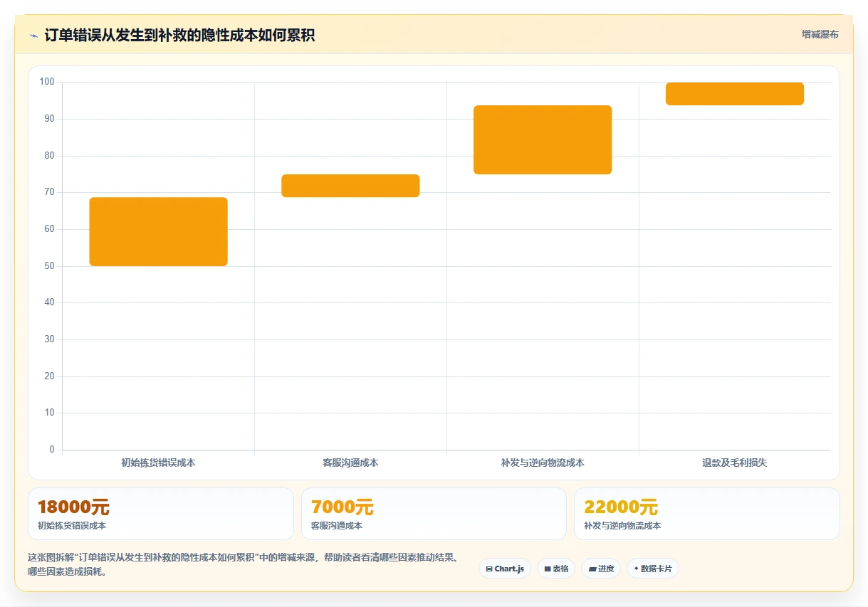This screenshot has width=868, height=607.
Task: Click the x-axis label 补发与逆向物流成本
Action: pyautogui.click(x=543, y=463)
